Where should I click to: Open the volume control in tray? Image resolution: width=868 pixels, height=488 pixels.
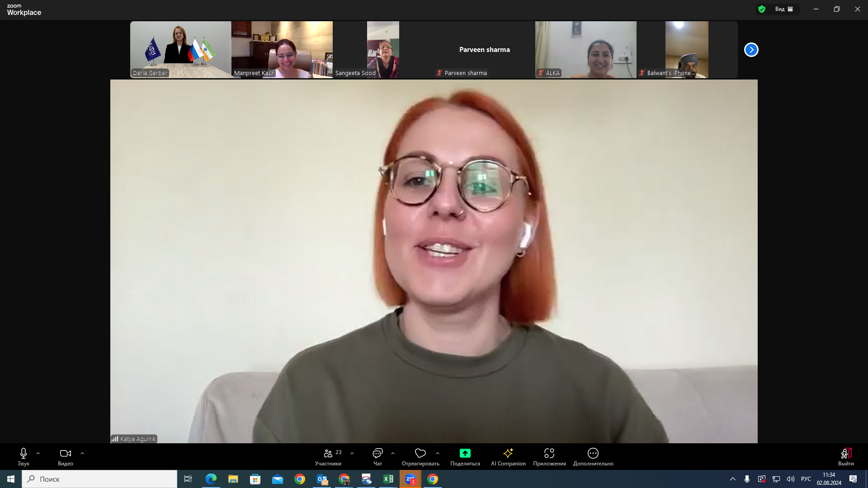791,479
